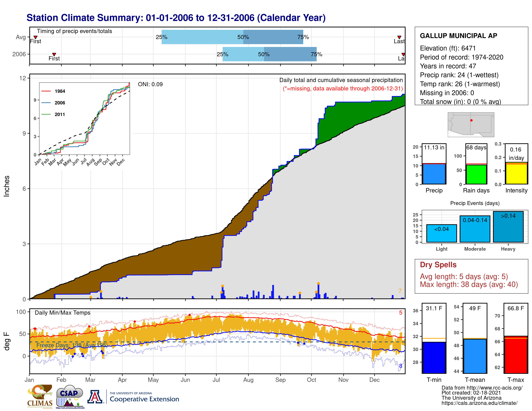Click the Moderate 0.04-0.14 events bar
Screen dimensions: 532x411
click(x=475, y=229)
